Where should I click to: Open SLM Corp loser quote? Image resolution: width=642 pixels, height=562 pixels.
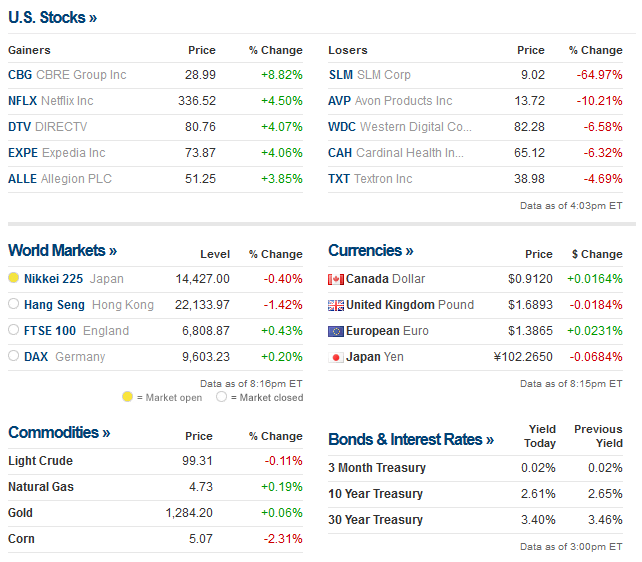point(369,75)
